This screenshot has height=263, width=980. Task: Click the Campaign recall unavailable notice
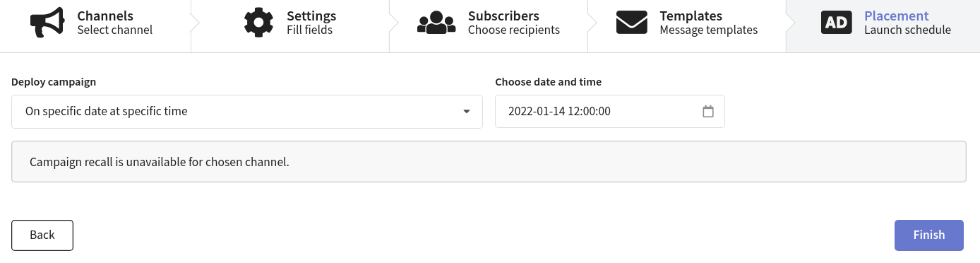click(x=489, y=162)
